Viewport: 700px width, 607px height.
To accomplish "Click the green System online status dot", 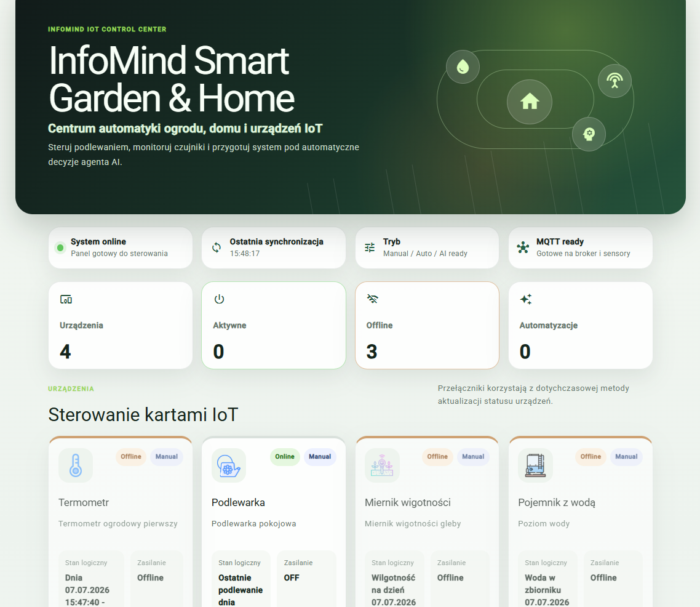I will click(x=60, y=247).
